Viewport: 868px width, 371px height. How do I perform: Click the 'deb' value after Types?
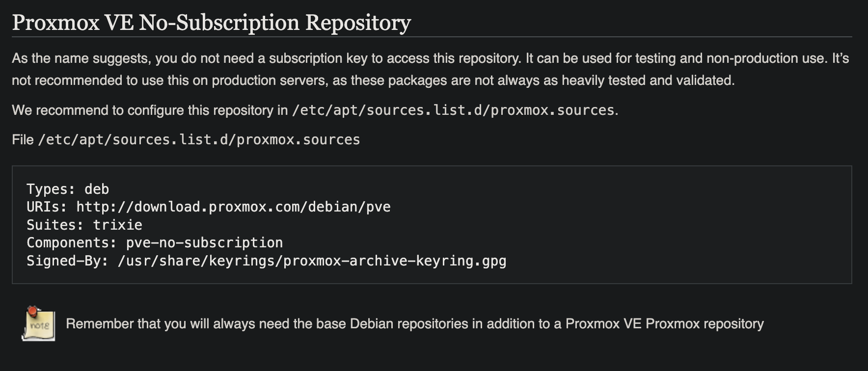click(x=97, y=189)
